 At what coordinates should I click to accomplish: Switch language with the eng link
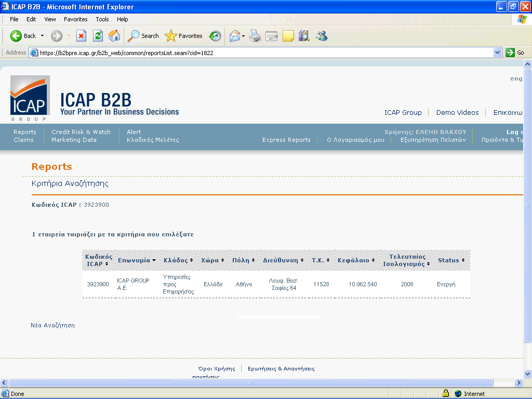(516, 78)
